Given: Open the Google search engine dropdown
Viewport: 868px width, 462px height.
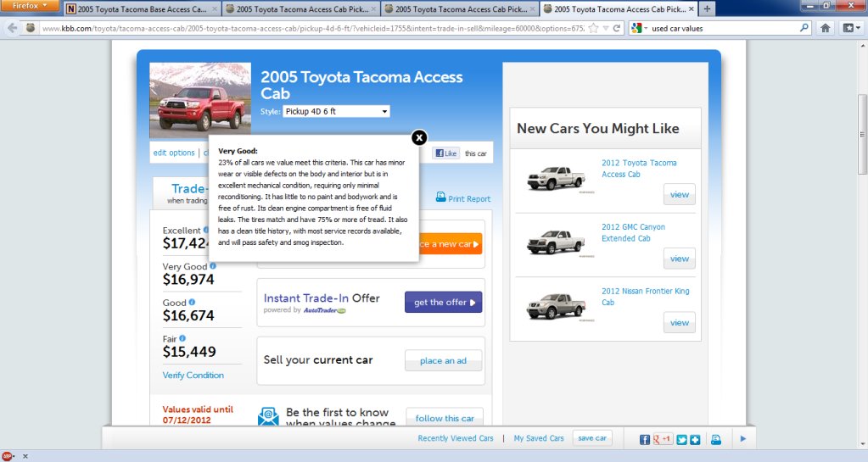Looking at the screenshot, I should click(639, 28).
